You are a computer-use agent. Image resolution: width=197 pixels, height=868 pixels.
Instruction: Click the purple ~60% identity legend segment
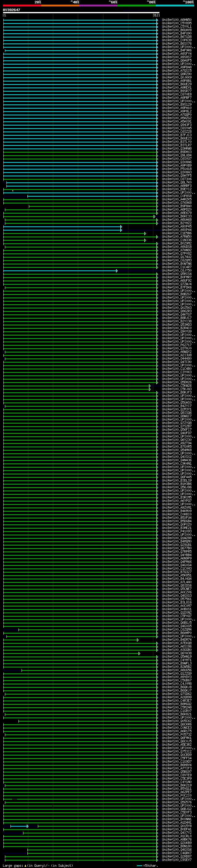(x=98, y=6)
